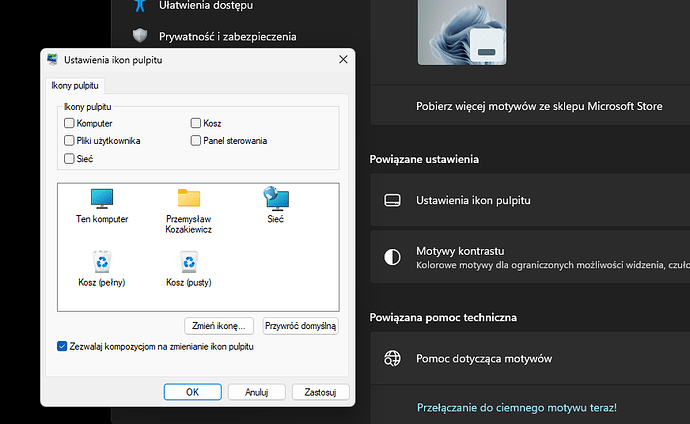Uncheck Zezwalaj kompozycjom na zmienianie ikon pulpitu
This screenshot has height=424, width=690.
(63, 346)
